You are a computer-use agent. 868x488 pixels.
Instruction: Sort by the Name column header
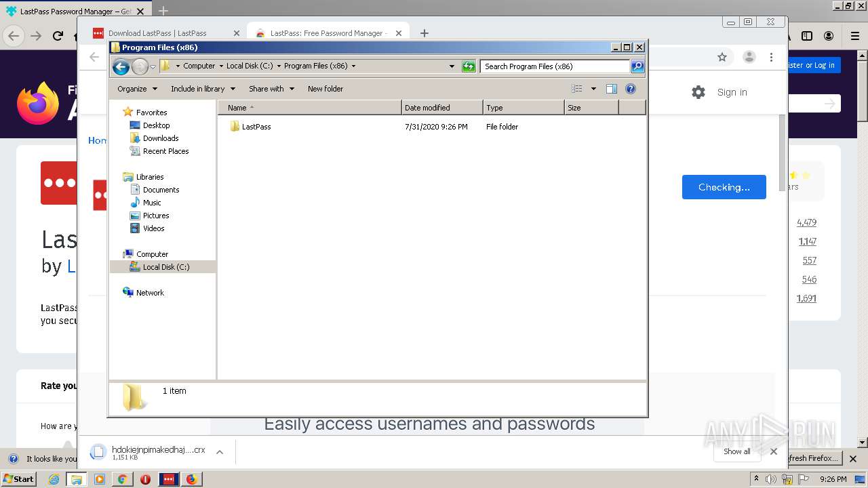pyautogui.click(x=310, y=108)
